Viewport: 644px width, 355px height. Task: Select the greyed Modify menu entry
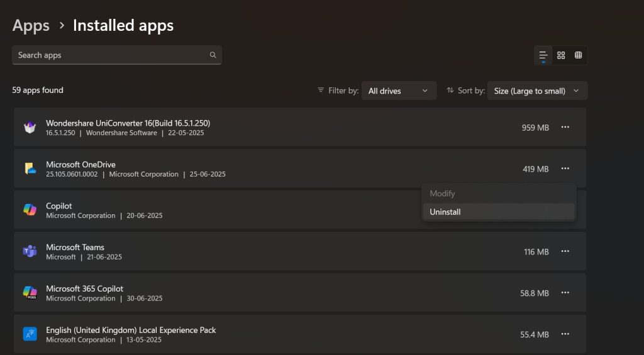click(499, 194)
